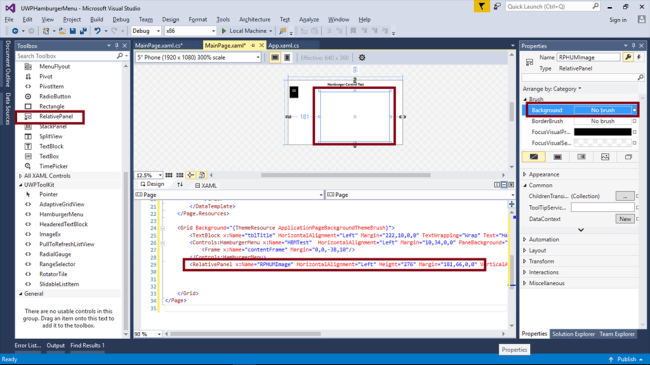Toggle show snap grid button
Viewport: 650px width, 365px height.
(169, 175)
